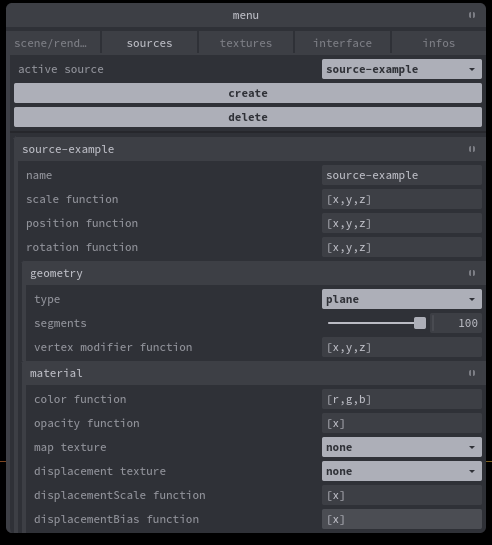The image size is (492, 545).
Task: Click the displacement texture label
Action: [100, 471]
